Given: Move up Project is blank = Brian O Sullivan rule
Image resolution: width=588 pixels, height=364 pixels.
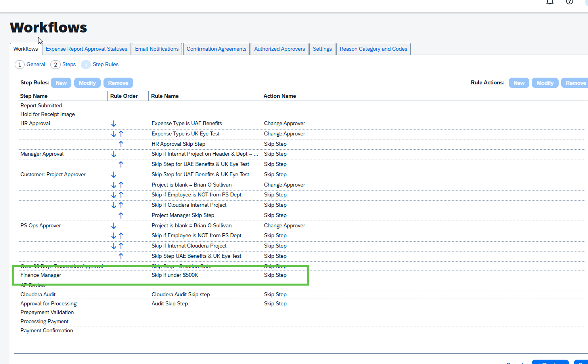Looking at the screenshot, I should [121, 185].
